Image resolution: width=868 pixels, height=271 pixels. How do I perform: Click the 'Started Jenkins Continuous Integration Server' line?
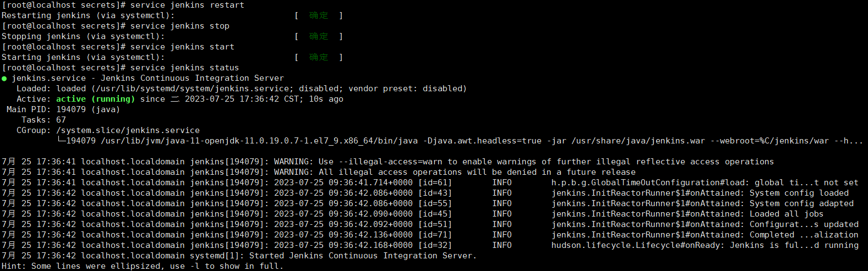[363, 256]
